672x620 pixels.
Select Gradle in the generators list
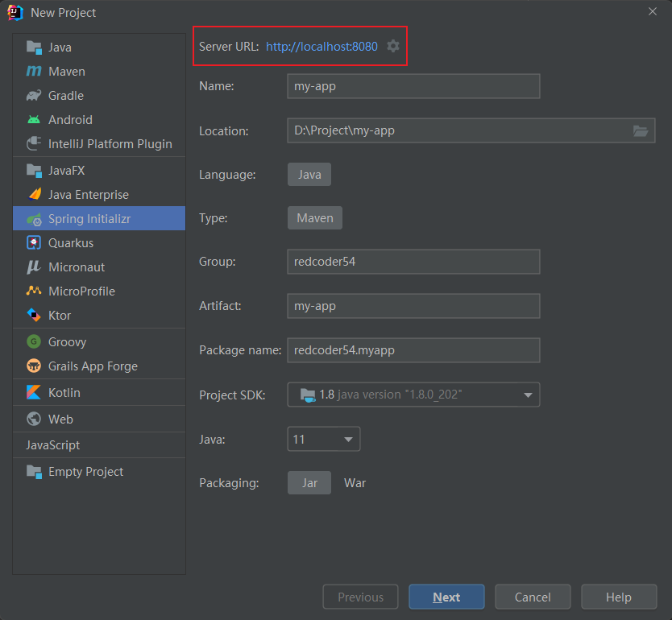pyautogui.click(x=99, y=96)
